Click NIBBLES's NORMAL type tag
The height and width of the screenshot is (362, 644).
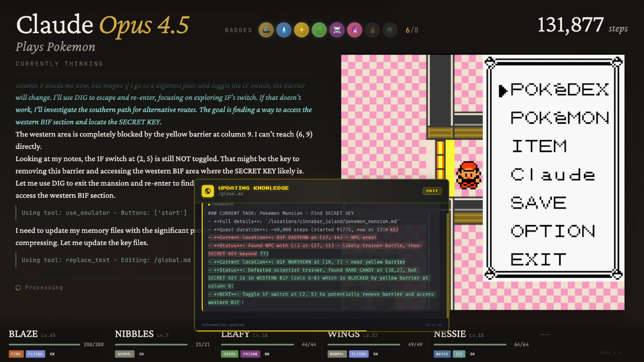point(125,354)
